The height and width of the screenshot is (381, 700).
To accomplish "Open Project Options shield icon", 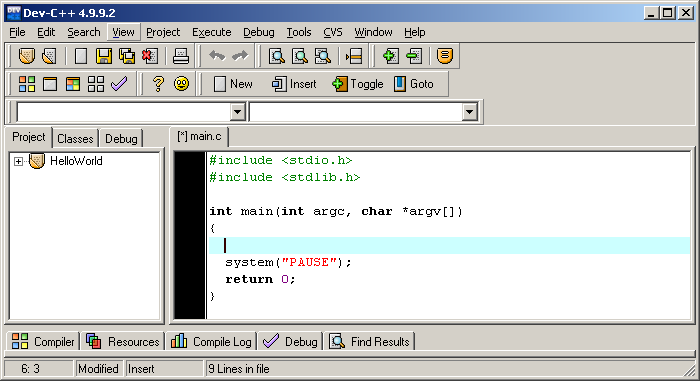I will (445, 56).
